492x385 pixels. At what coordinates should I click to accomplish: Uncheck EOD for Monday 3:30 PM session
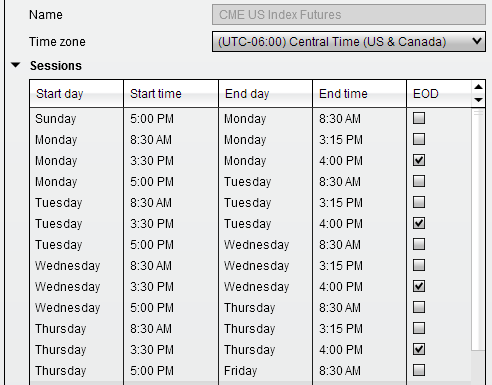point(419,160)
